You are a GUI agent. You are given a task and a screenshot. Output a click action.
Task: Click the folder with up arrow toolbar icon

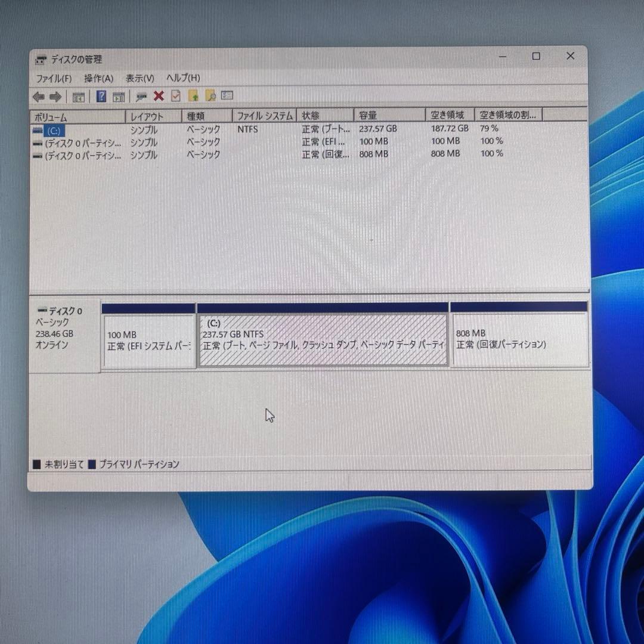point(192,96)
